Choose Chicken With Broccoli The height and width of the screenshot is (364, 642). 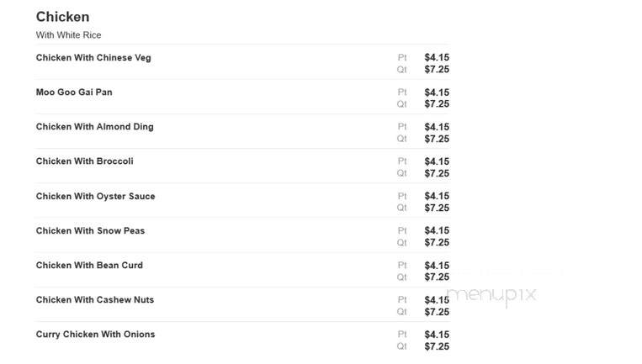[85, 161]
